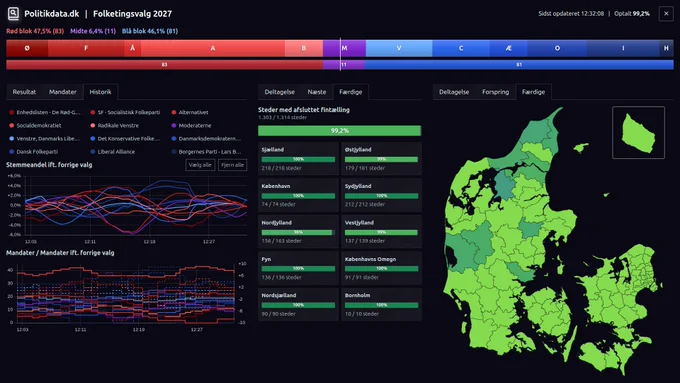Select party Ø segment in seat bar
The image size is (680, 383).
27,48
